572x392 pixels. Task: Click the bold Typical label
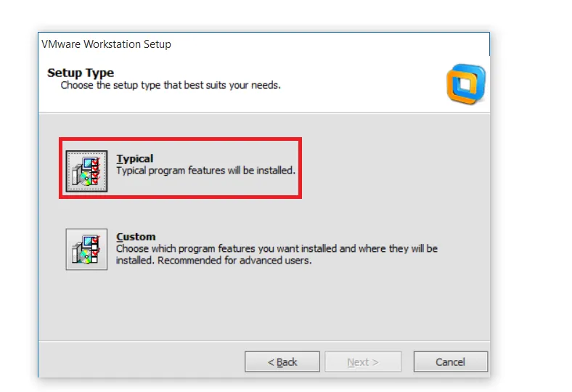coord(135,158)
